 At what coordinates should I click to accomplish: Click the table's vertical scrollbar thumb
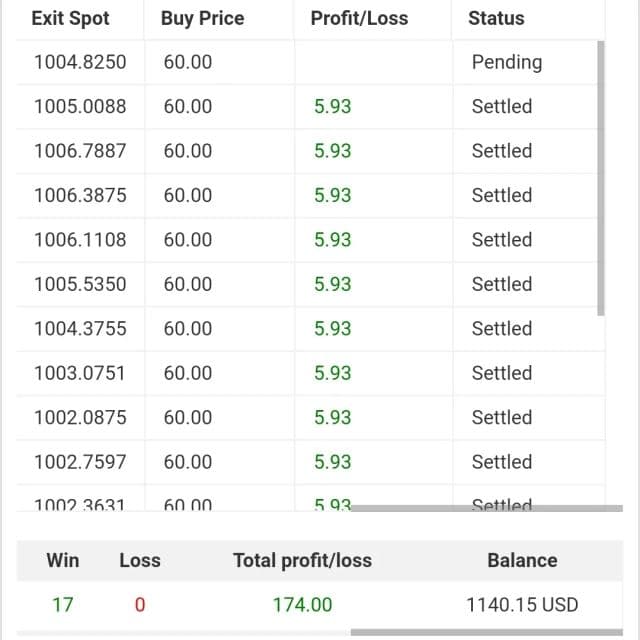[600, 178]
